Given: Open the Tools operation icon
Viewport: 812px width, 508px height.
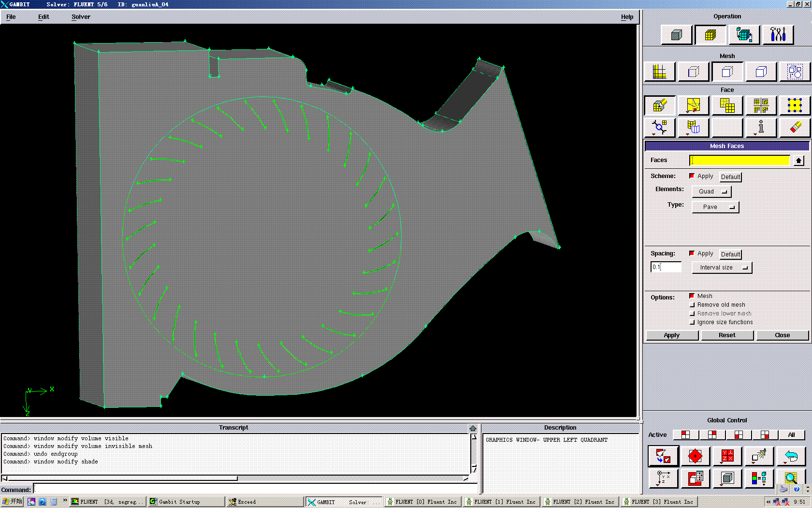Looking at the screenshot, I should pyautogui.click(x=778, y=35).
